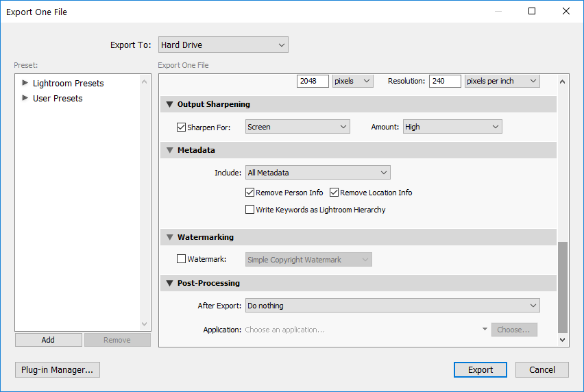Screen dimensions: 584x392
Task: Disable the Sharpen For checkbox
Action: pos(182,127)
